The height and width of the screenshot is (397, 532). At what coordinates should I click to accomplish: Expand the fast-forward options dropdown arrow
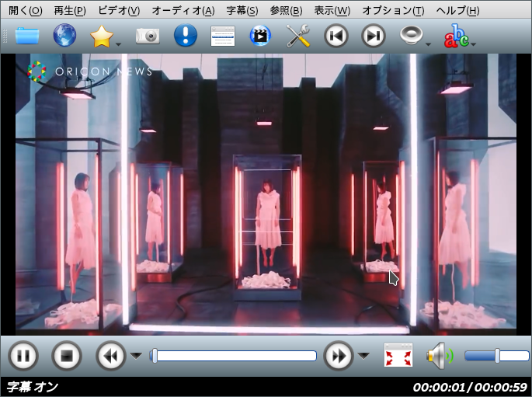363,356
